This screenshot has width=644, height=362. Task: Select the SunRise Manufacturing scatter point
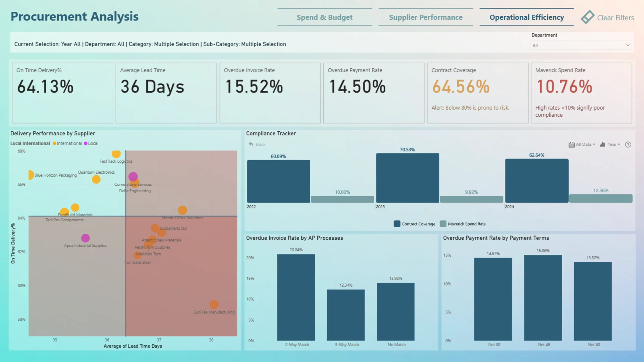click(214, 305)
